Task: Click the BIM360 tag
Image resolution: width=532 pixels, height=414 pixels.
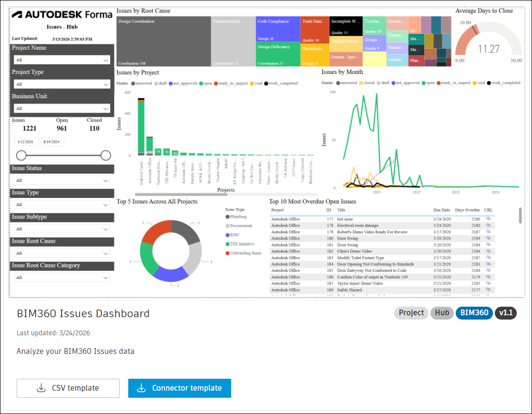Action: [x=474, y=313]
